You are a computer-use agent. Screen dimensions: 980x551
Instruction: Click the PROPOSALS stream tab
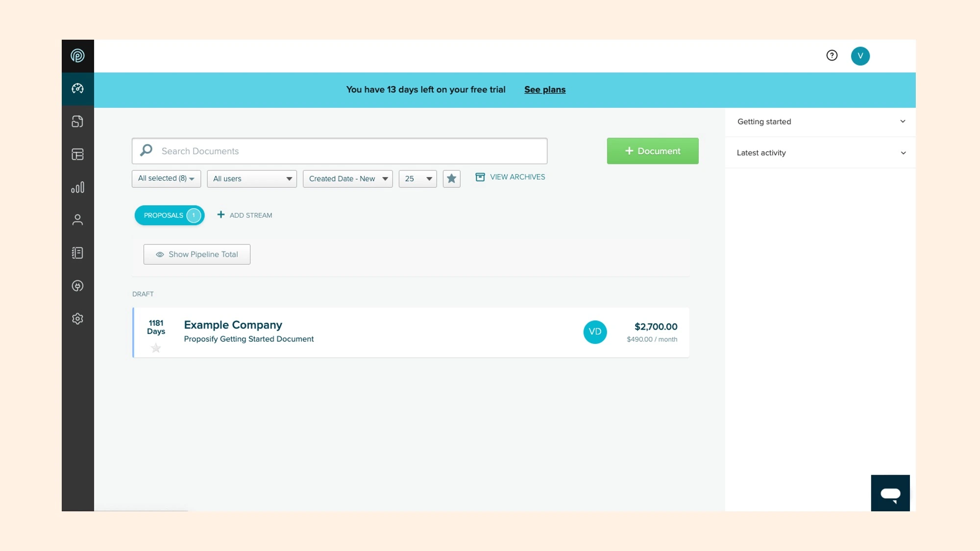pos(169,216)
